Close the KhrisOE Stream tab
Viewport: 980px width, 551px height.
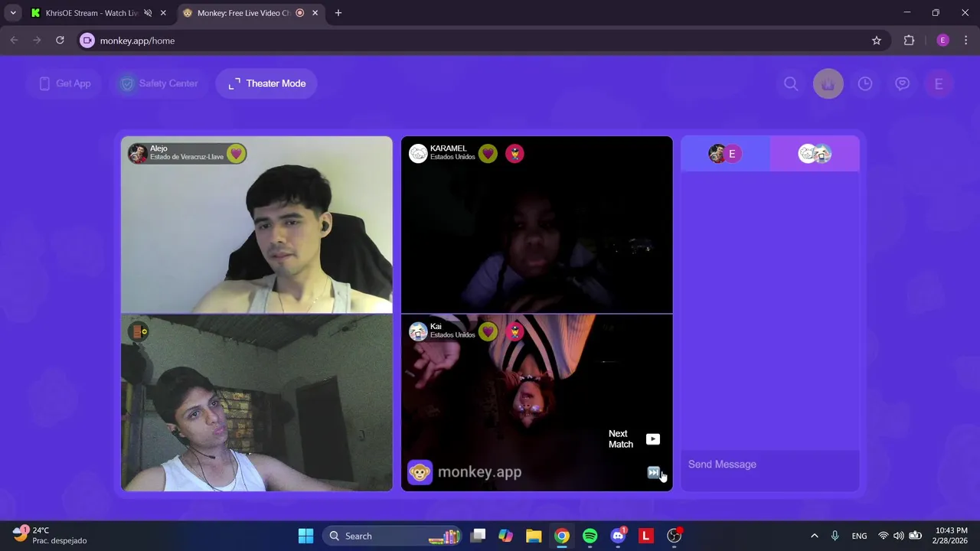(x=163, y=13)
